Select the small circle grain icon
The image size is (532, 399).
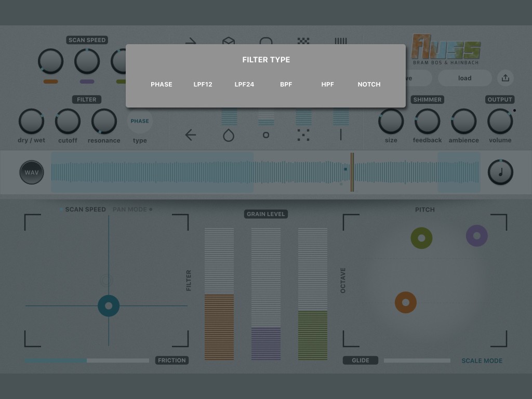click(x=266, y=135)
